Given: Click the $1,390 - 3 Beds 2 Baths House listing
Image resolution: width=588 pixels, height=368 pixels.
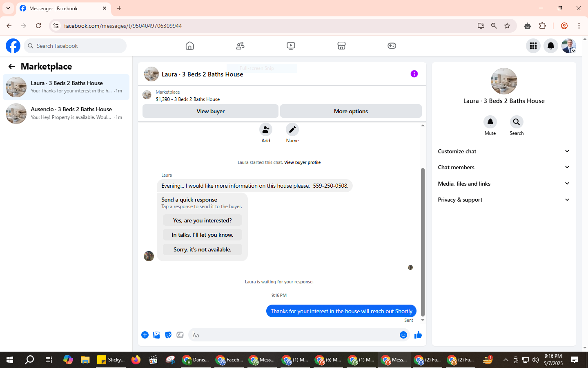Looking at the screenshot, I should point(188,99).
